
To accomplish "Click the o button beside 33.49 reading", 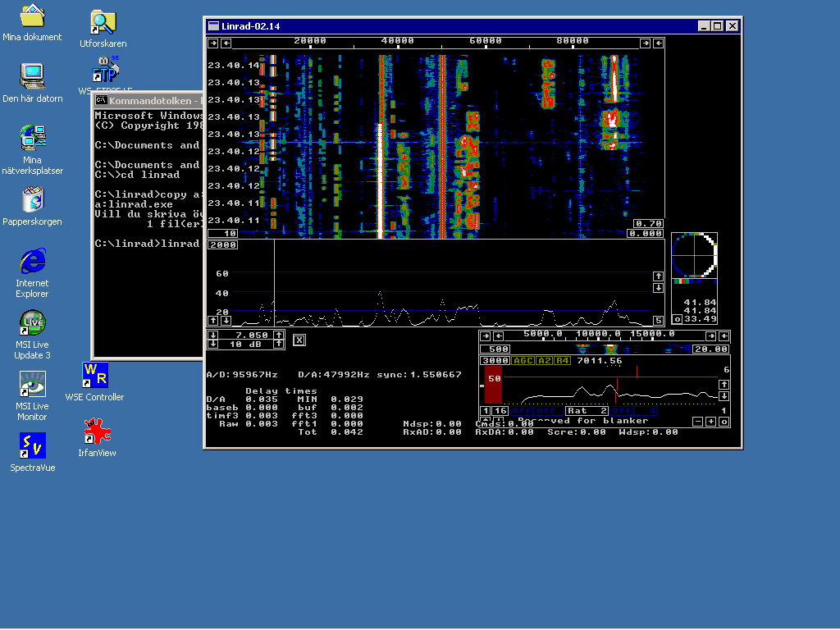I will pyautogui.click(x=677, y=319).
